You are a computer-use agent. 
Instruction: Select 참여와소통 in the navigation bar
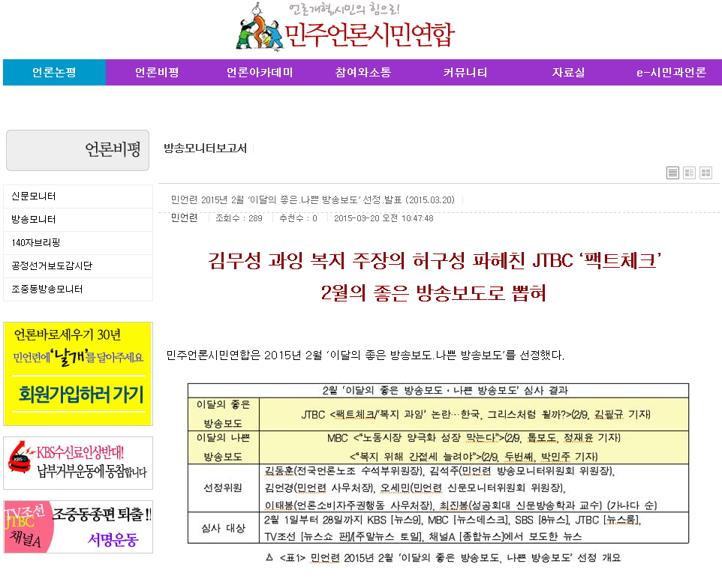(x=363, y=73)
